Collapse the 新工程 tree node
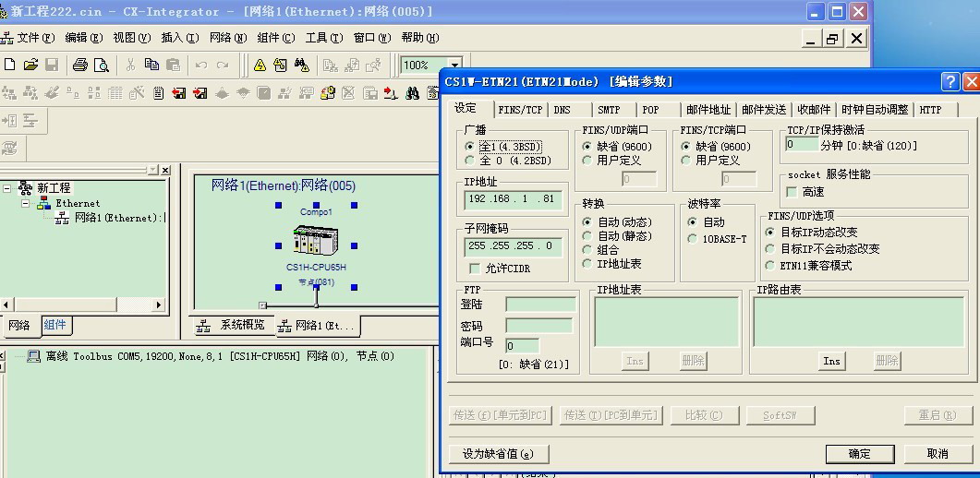 click(x=7, y=188)
